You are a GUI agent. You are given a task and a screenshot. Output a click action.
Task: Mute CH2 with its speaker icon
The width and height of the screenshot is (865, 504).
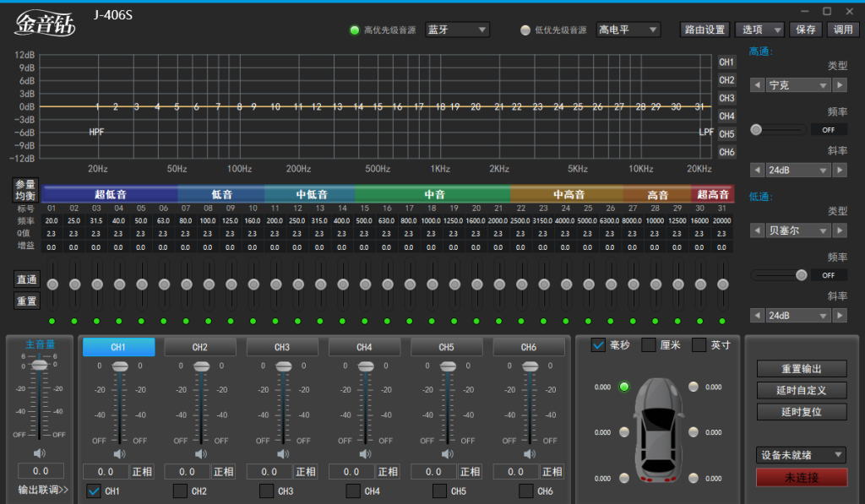tap(201, 454)
